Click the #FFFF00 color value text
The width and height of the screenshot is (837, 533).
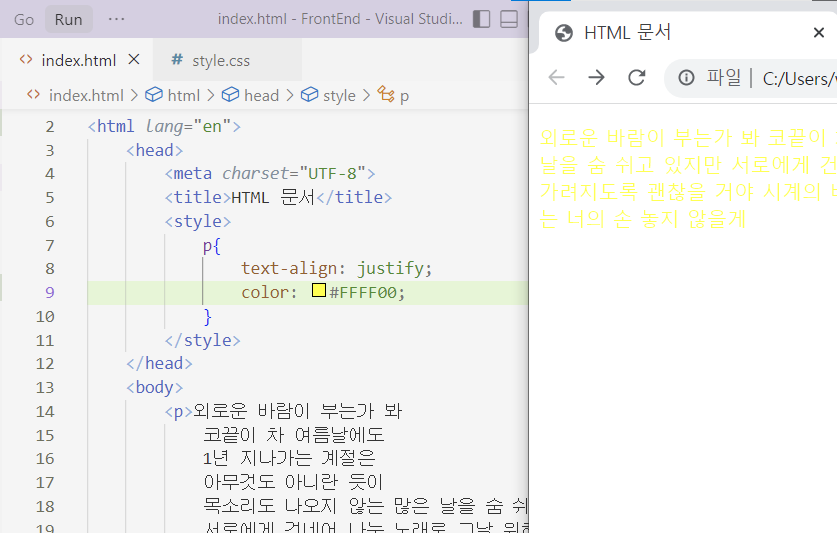coord(363,293)
